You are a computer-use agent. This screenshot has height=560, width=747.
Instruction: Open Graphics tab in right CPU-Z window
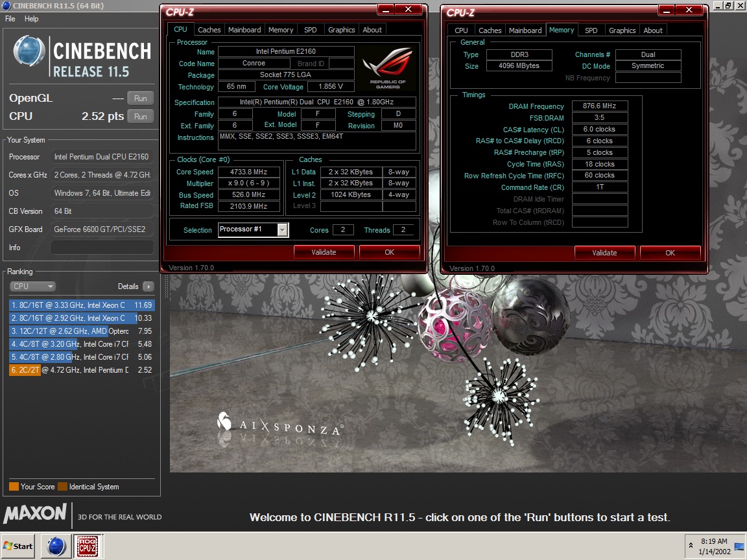(x=622, y=30)
